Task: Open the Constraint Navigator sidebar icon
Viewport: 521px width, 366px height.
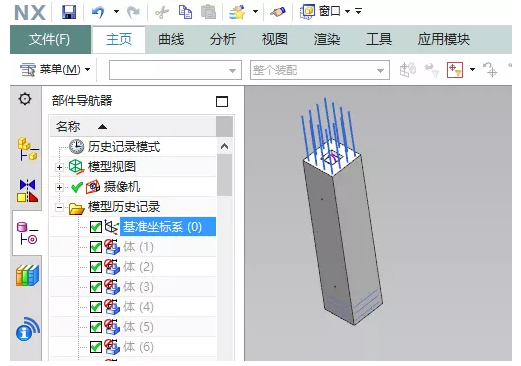Action: [27, 191]
